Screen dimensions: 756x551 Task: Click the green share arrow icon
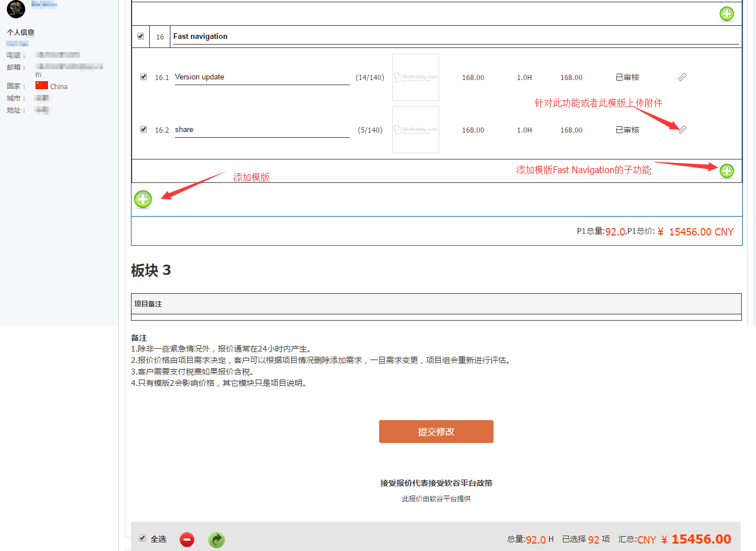[217, 540]
